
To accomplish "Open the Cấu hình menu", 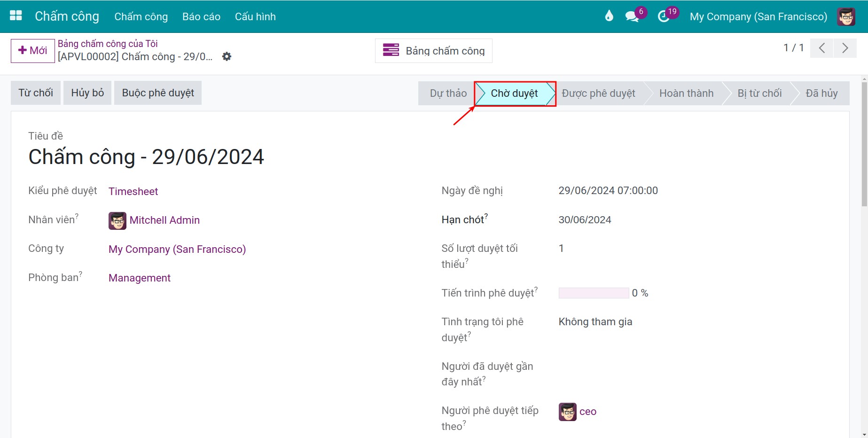I will click(255, 16).
